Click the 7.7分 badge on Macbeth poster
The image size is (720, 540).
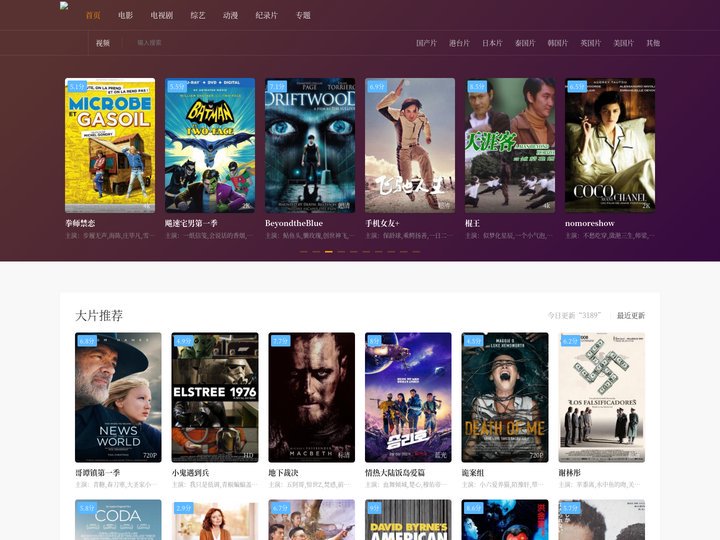pyautogui.click(x=281, y=341)
